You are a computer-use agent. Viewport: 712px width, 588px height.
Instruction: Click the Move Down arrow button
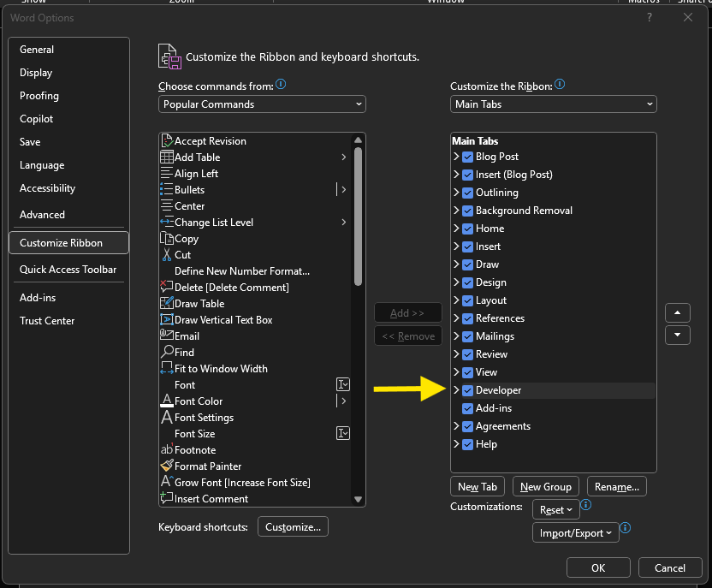click(x=677, y=335)
